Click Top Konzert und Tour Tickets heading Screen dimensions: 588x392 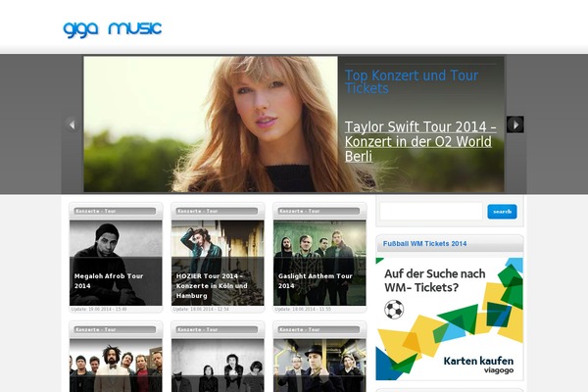point(412,81)
